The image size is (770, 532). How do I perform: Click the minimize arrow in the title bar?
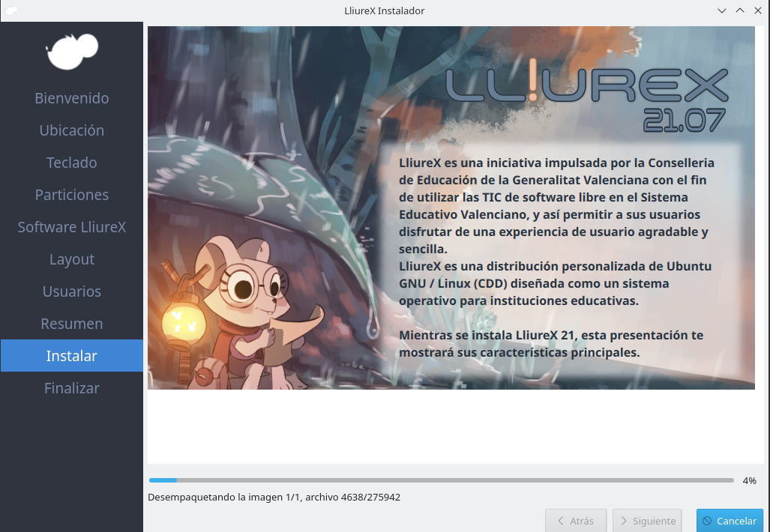coord(721,10)
